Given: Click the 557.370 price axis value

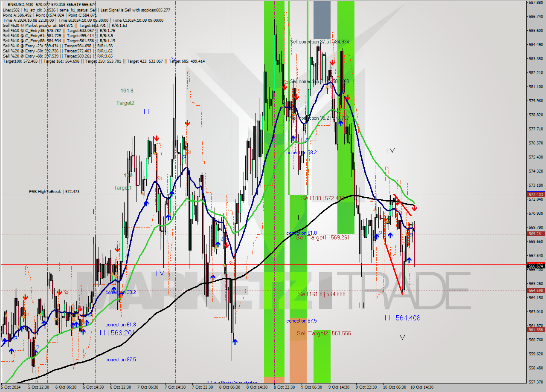Looking at the screenshot, I should 536,382.
